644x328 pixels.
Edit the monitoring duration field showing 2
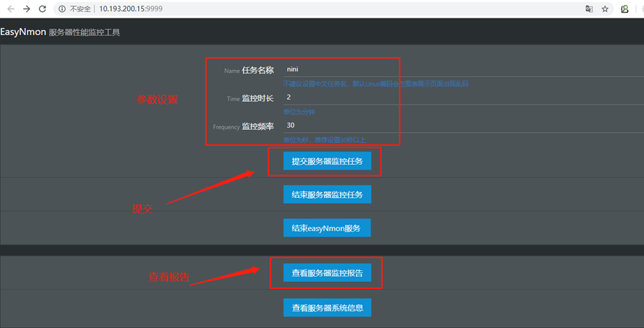464,97
